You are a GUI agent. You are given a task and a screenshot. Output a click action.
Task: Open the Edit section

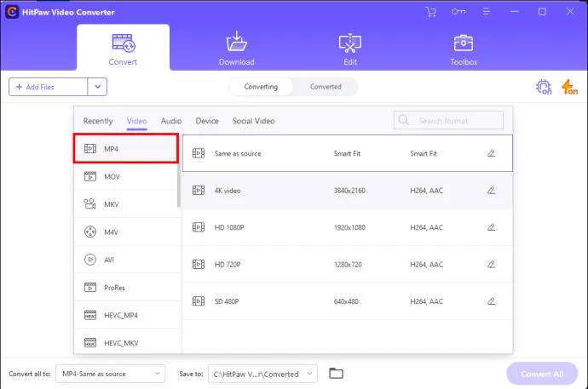click(x=350, y=49)
